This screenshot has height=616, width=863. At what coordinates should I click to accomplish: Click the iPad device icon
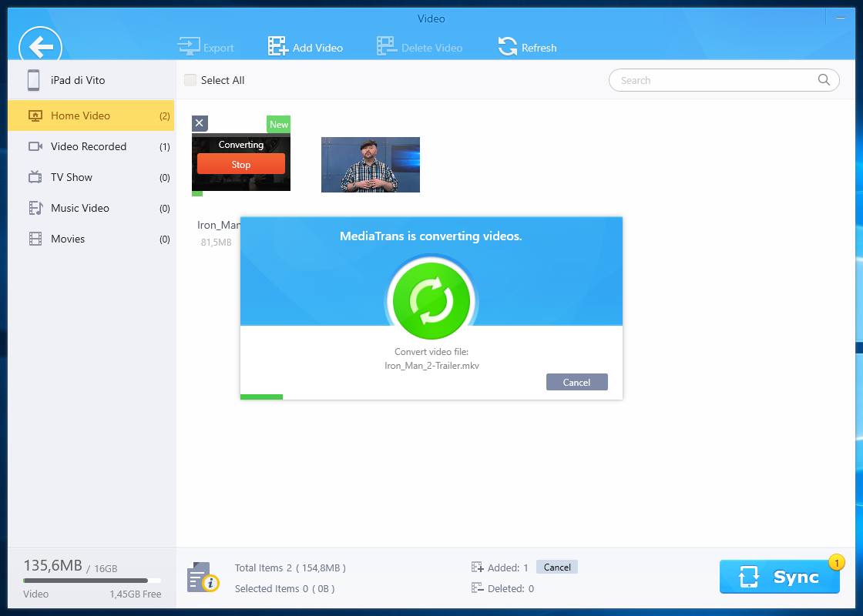click(x=34, y=80)
